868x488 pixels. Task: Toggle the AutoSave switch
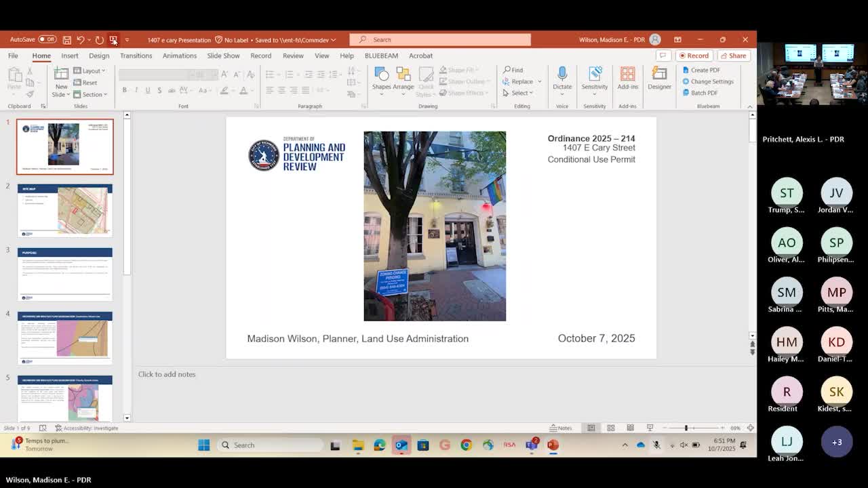[47, 40]
